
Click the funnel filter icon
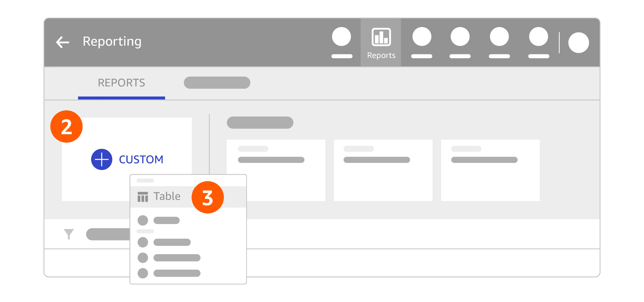pos(69,234)
